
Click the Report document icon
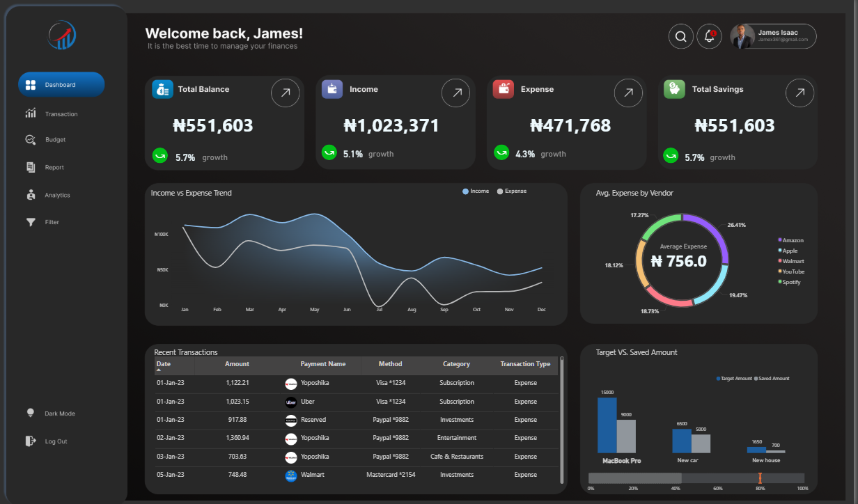point(31,167)
